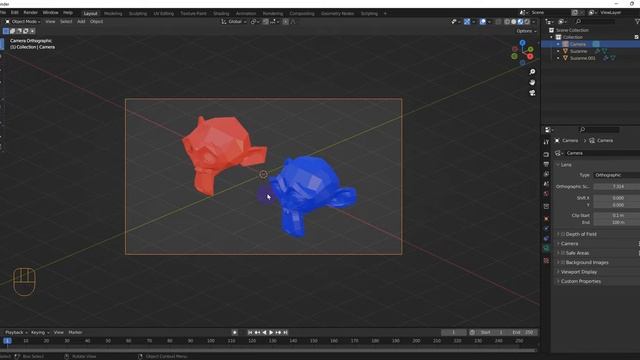Switch to material preview shading mode
Viewport: 640px width, 360px height.
click(520, 22)
